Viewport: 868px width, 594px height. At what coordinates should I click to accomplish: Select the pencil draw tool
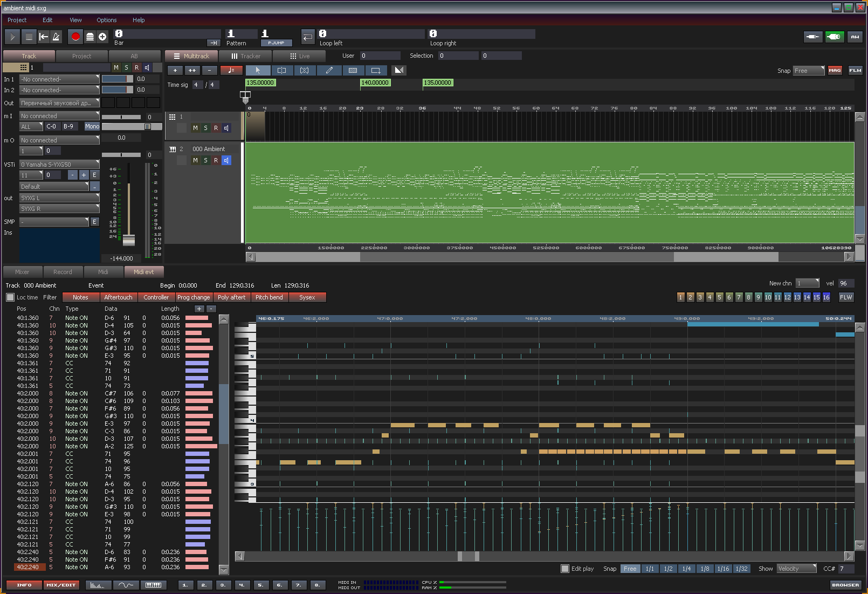pos(329,70)
